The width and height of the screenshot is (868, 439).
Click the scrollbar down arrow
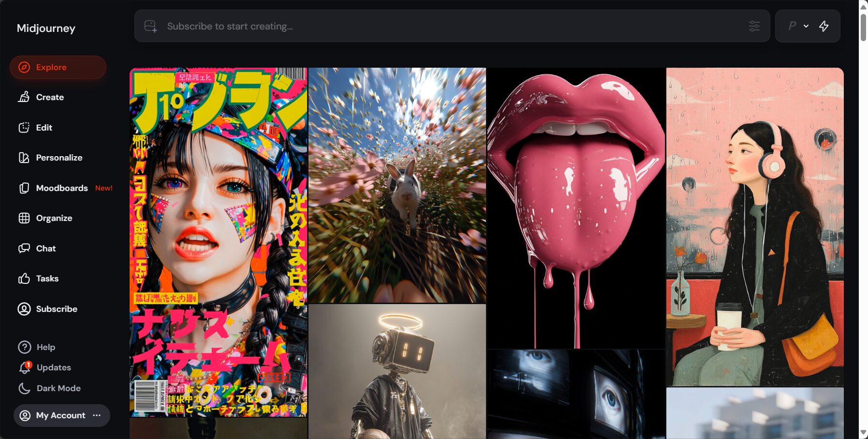point(863,433)
